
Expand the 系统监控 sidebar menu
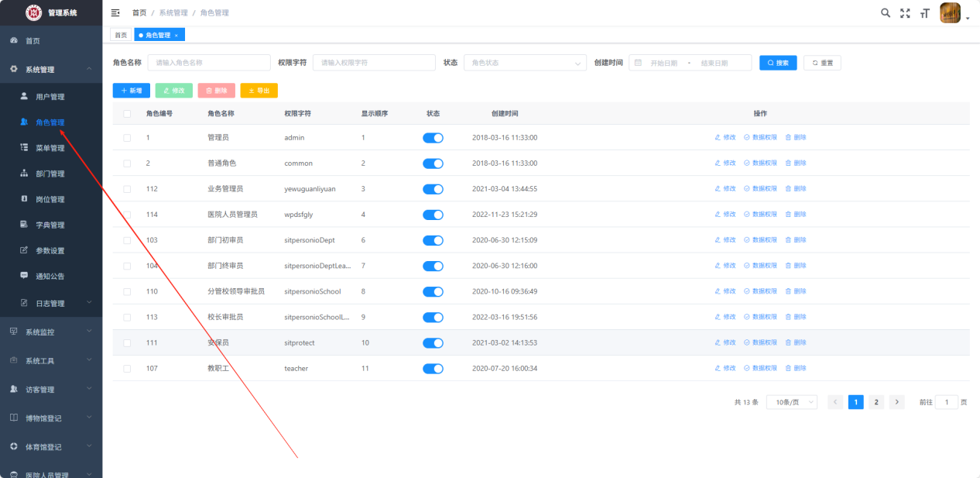[x=51, y=332]
